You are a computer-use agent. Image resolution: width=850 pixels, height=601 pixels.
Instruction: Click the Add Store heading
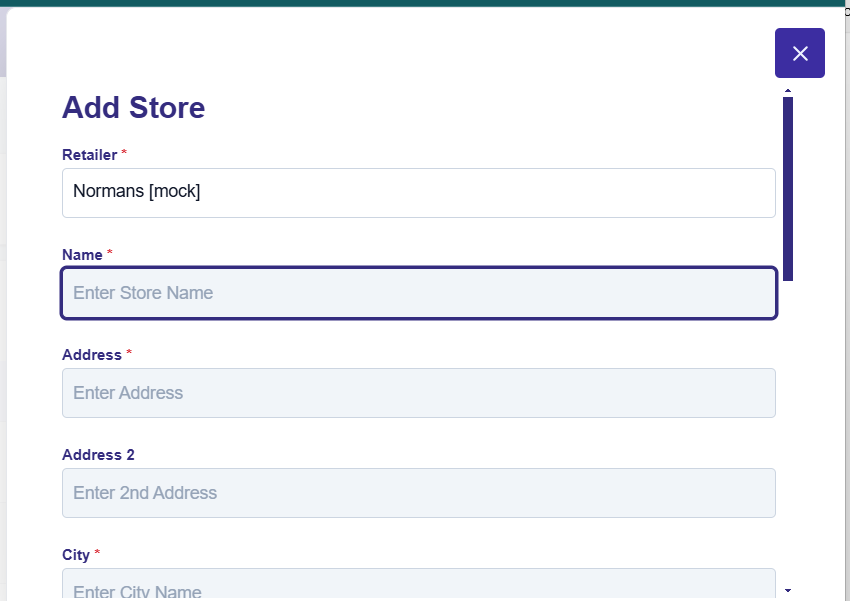pos(134,108)
